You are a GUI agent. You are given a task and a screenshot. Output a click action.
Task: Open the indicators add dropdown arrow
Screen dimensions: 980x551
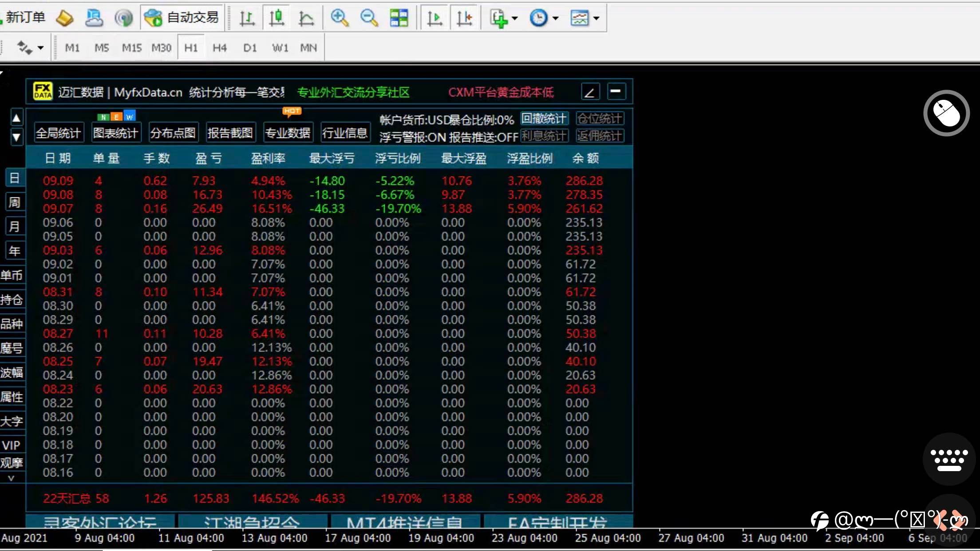tap(514, 18)
